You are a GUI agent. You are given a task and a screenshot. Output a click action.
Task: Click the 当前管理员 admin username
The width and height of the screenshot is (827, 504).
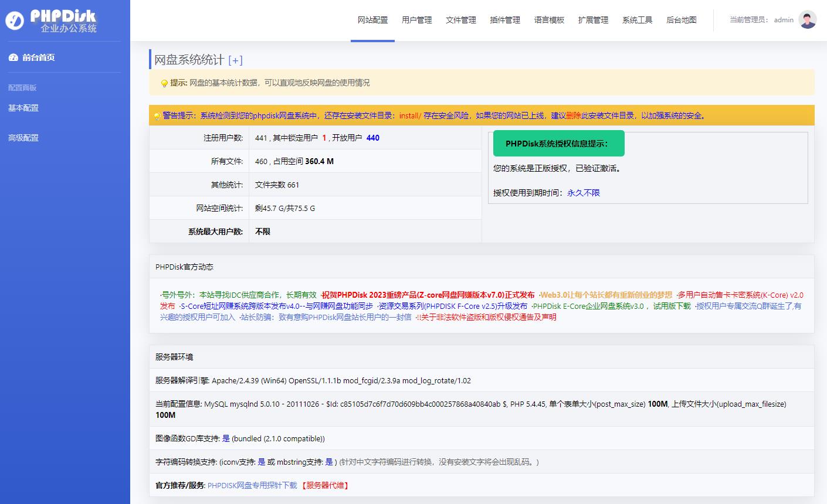[x=784, y=20]
